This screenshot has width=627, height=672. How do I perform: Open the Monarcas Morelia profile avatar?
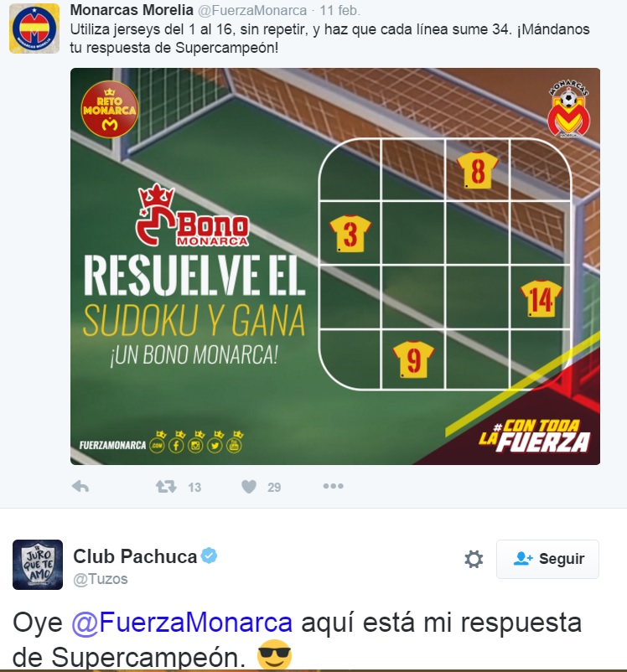coord(34,28)
